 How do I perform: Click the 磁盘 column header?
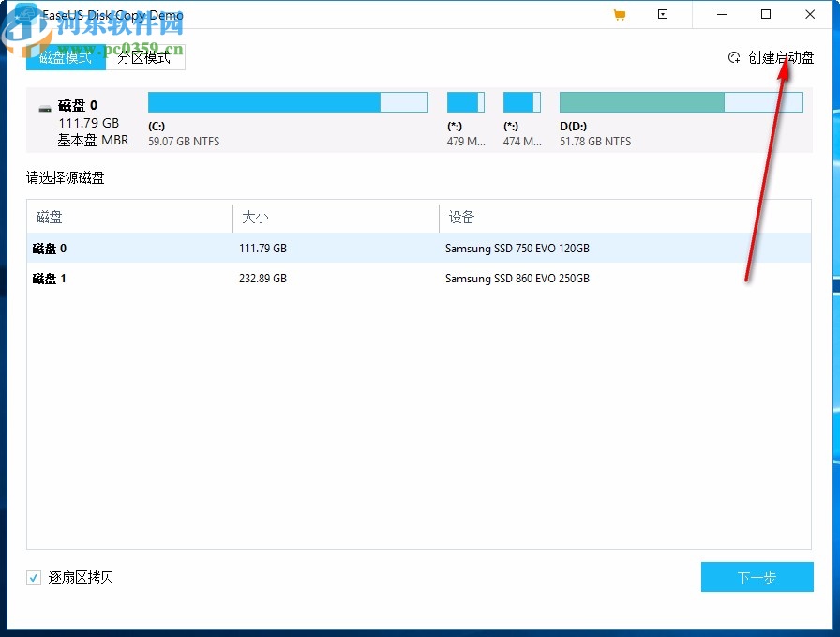point(49,217)
